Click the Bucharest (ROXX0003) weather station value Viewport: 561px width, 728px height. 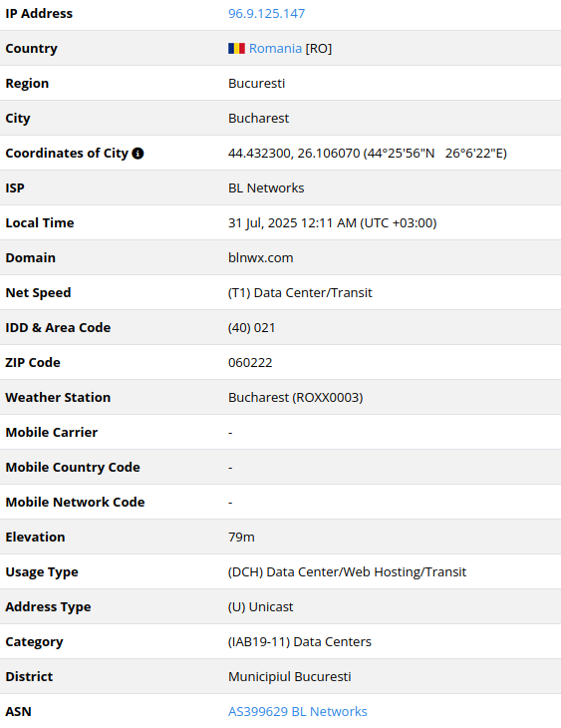296,398
